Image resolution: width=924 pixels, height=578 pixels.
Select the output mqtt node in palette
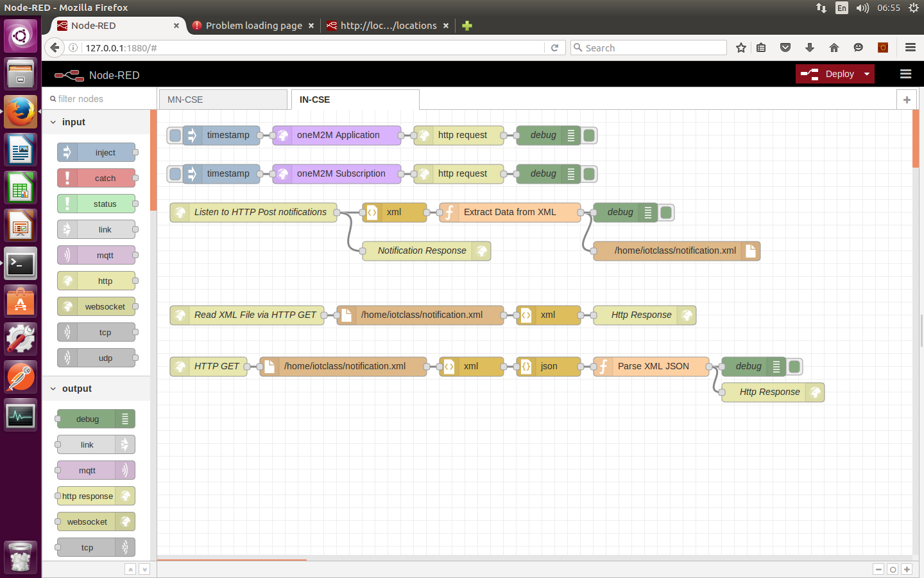click(x=96, y=470)
